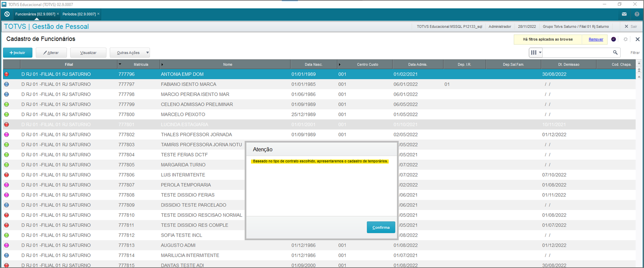Click the search magnifier icon
The width and height of the screenshot is (644, 268).
615,52
